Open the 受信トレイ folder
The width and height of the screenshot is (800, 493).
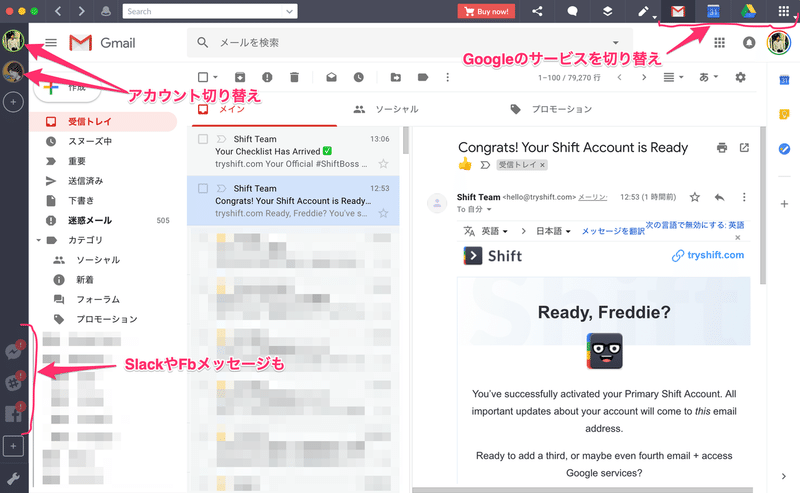tap(104, 121)
